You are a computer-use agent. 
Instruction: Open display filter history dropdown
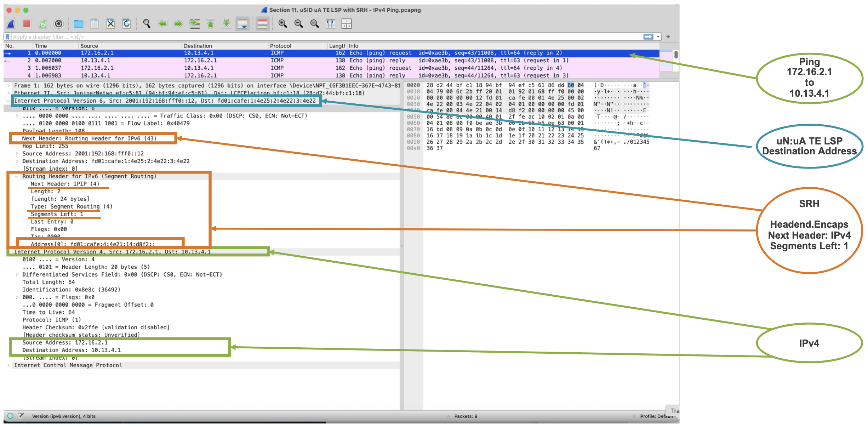[658, 37]
